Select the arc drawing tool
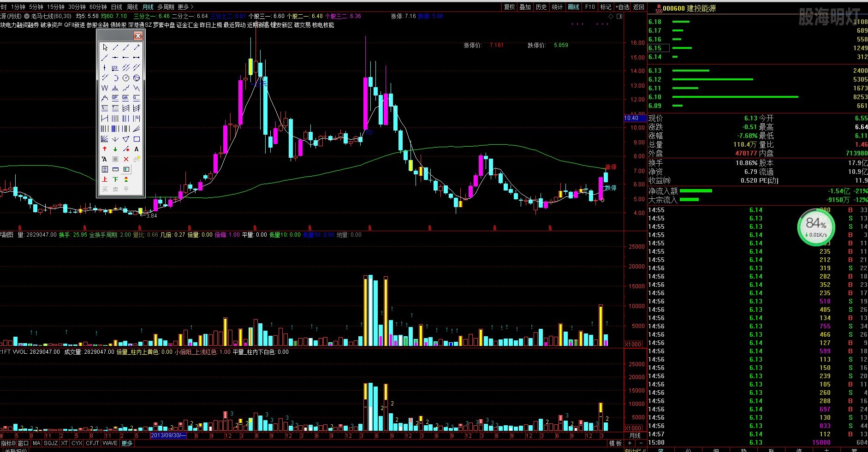868x452 pixels. tap(115, 78)
